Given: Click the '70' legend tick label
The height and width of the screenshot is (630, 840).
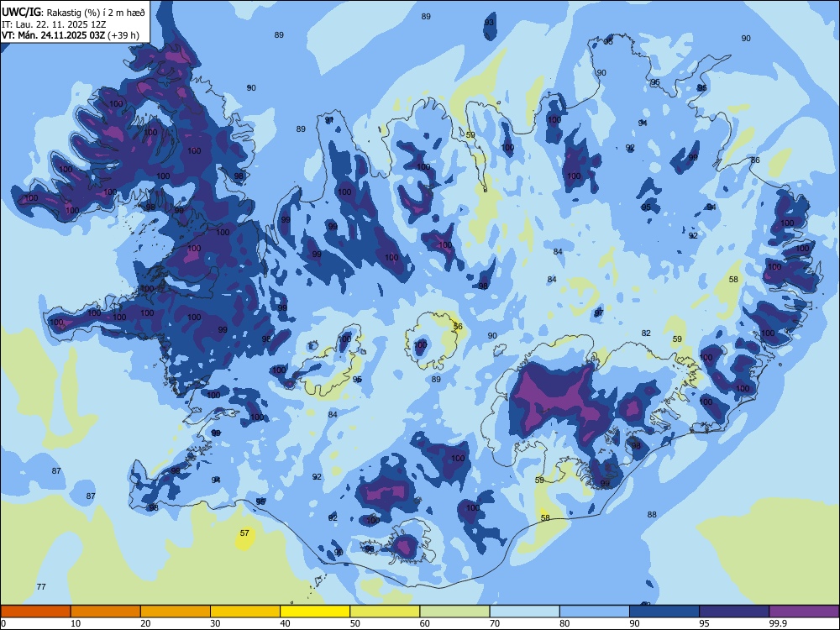Looking at the screenshot, I should [495, 623].
